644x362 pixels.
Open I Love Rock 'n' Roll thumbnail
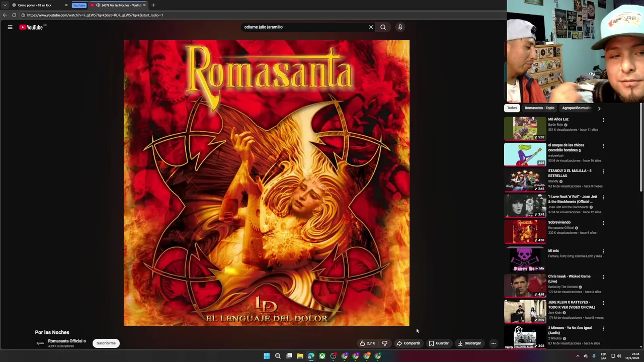point(525,206)
